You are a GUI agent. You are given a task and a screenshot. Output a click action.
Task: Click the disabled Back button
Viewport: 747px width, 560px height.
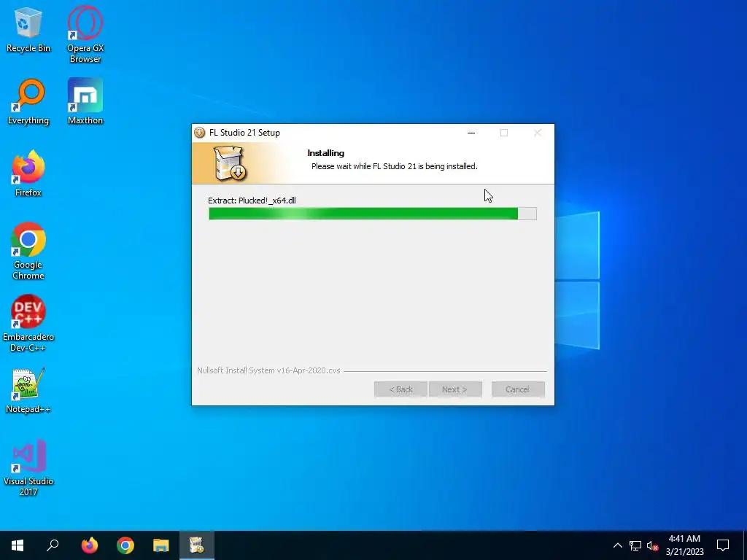tap(400, 389)
